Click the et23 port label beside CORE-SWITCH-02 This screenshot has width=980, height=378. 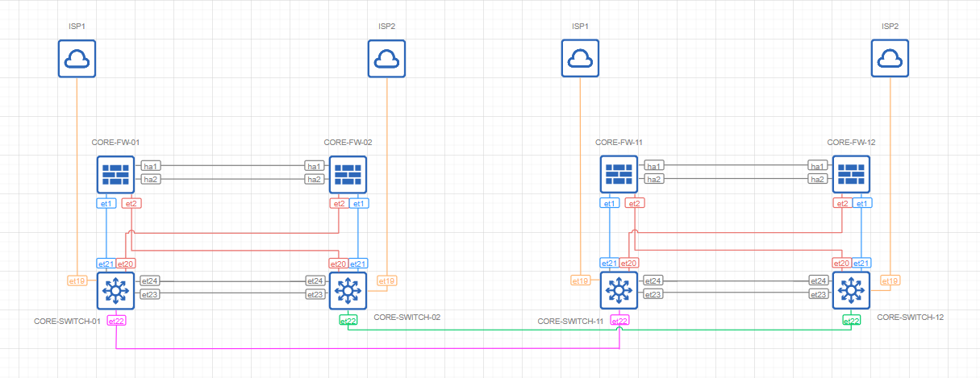[x=314, y=294]
